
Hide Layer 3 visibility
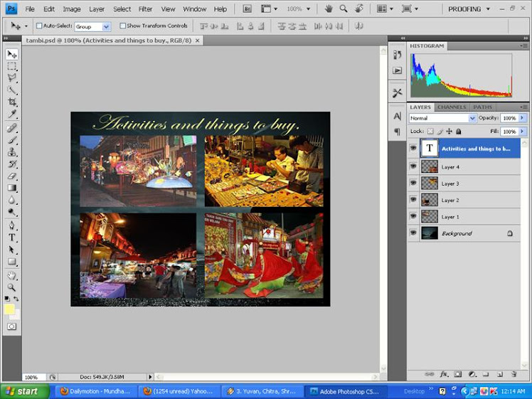coord(413,183)
